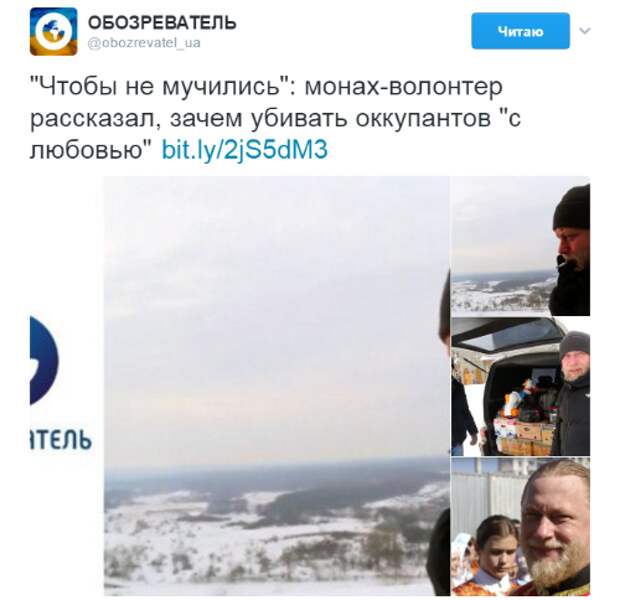Click the cropped "ТЕЛЬ" logo text
The width and height of the screenshot is (620, 600).
[x=60, y=438]
